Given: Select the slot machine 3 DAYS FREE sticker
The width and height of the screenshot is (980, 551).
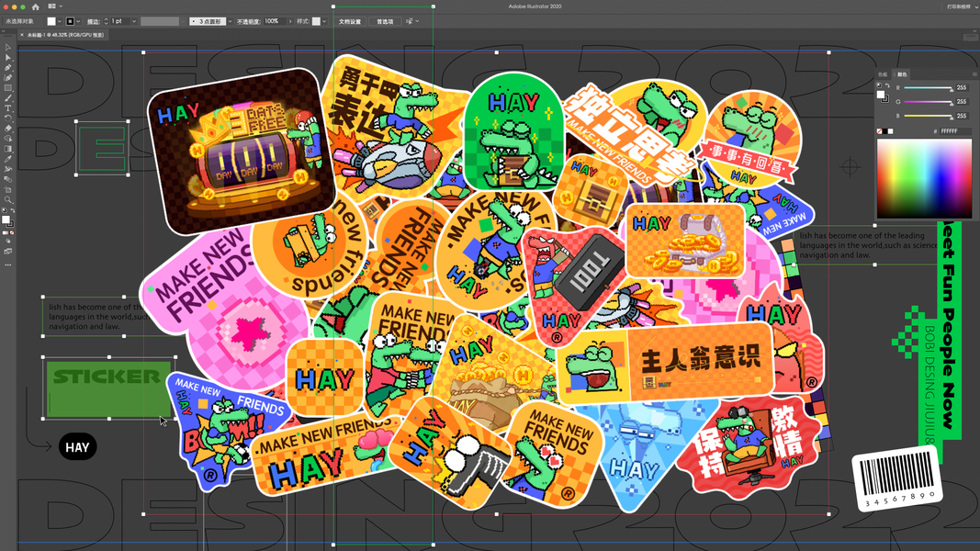Looking at the screenshot, I should click(242, 151).
